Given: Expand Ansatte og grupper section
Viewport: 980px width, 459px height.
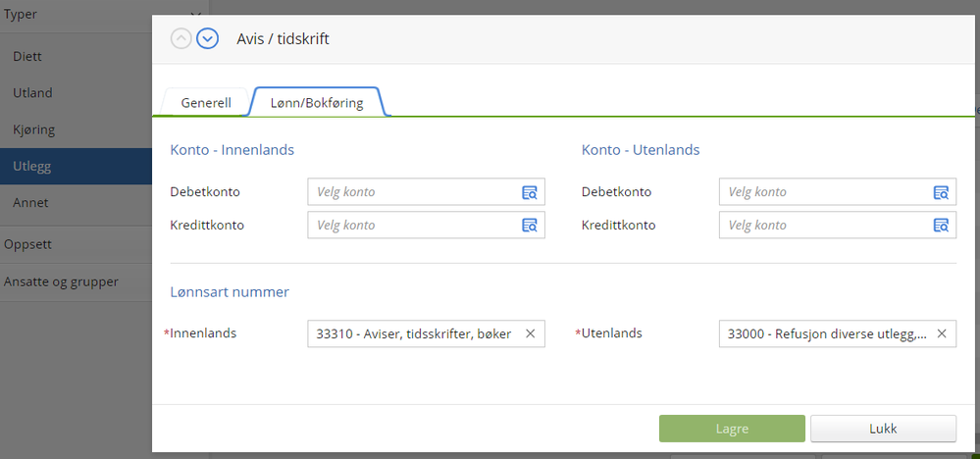Looking at the screenshot, I should coord(61,281).
